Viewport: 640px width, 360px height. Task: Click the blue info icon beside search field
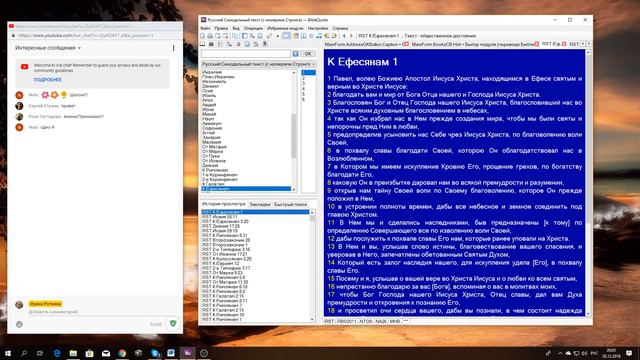pyautogui.click(x=296, y=53)
